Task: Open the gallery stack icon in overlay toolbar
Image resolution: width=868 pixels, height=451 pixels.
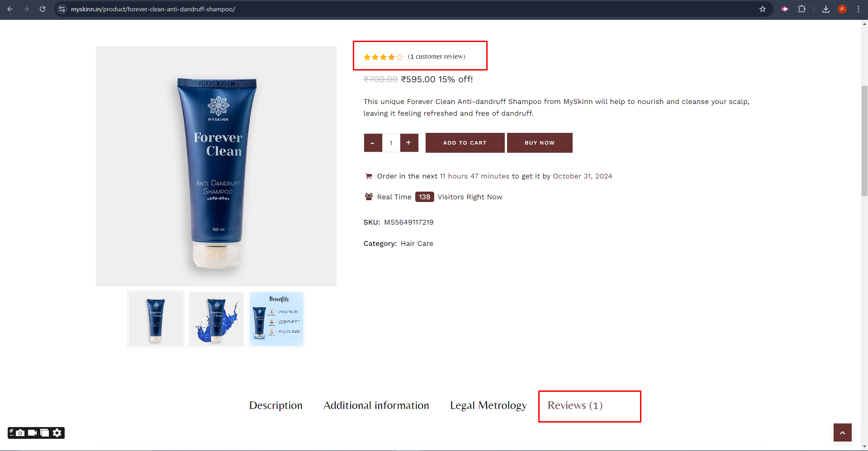Action: 44,433
